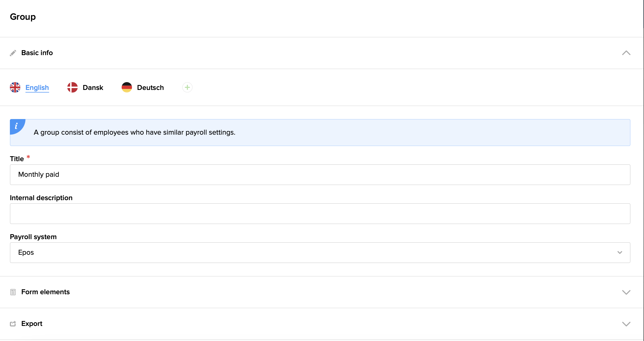Click the German flag icon
Image resolution: width=644 pixels, height=341 pixels.
click(127, 87)
